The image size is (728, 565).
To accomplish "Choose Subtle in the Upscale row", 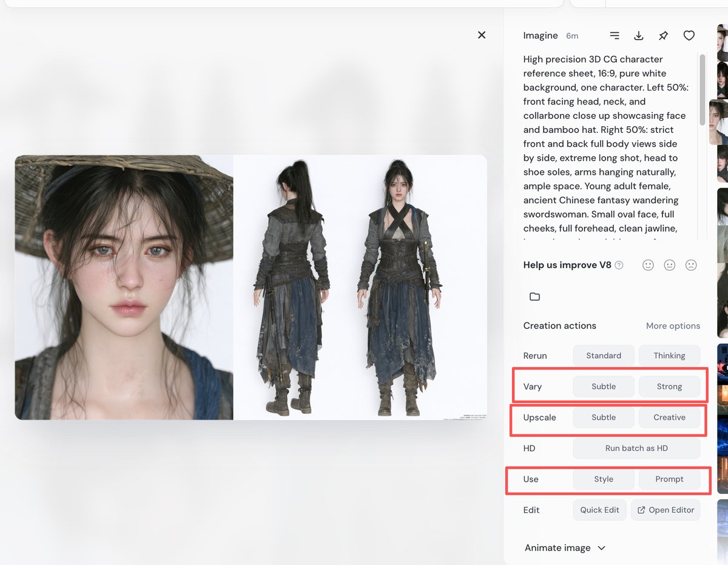I will (x=604, y=418).
